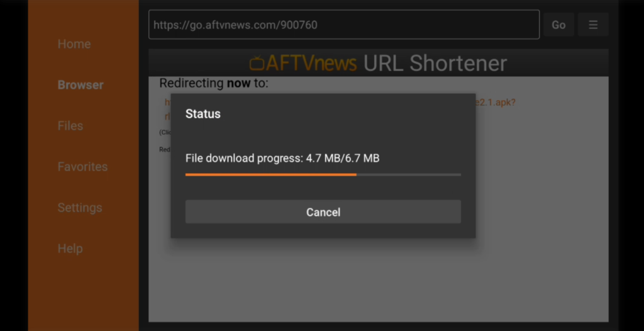Image resolution: width=644 pixels, height=331 pixels.
Task: Open Settings from the sidebar
Action: tap(80, 208)
